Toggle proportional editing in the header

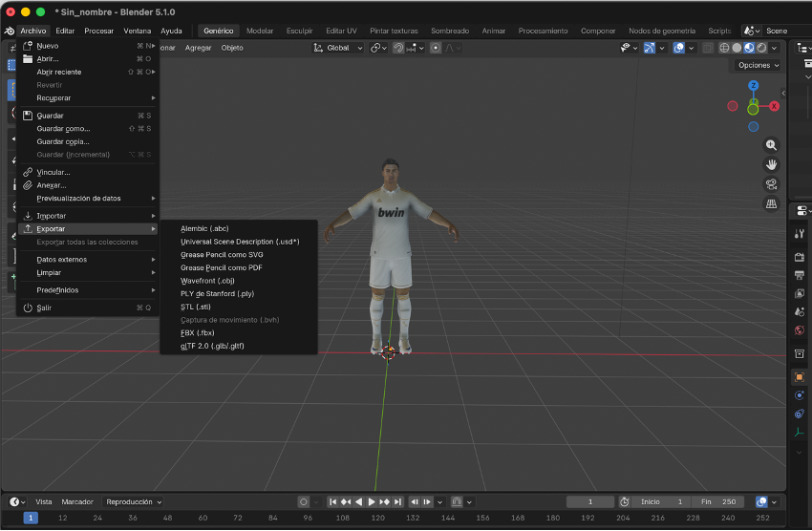436,48
